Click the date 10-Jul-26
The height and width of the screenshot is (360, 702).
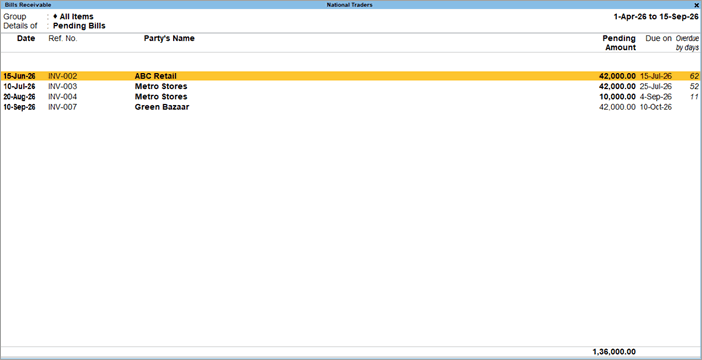pyautogui.click(x=19, y=86)
